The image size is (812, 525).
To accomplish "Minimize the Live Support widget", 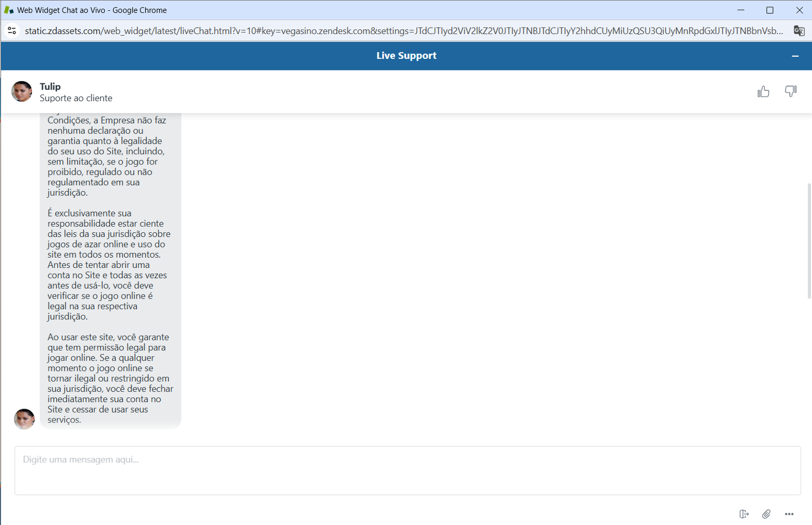I will 795,56.
